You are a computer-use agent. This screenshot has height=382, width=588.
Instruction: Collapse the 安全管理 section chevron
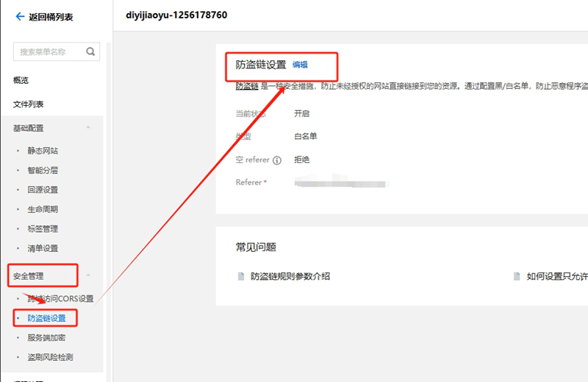pos(88,275)
